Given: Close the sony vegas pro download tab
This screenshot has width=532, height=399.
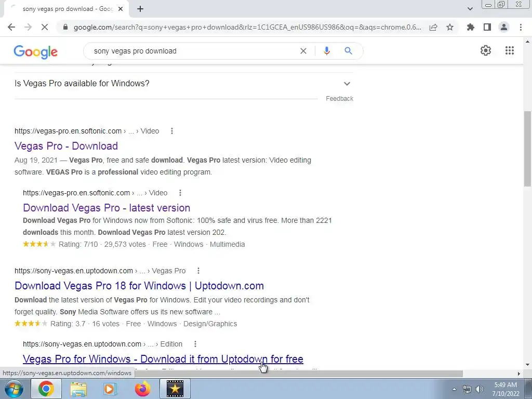Looking at the screenshot, I should pos(121,9).
